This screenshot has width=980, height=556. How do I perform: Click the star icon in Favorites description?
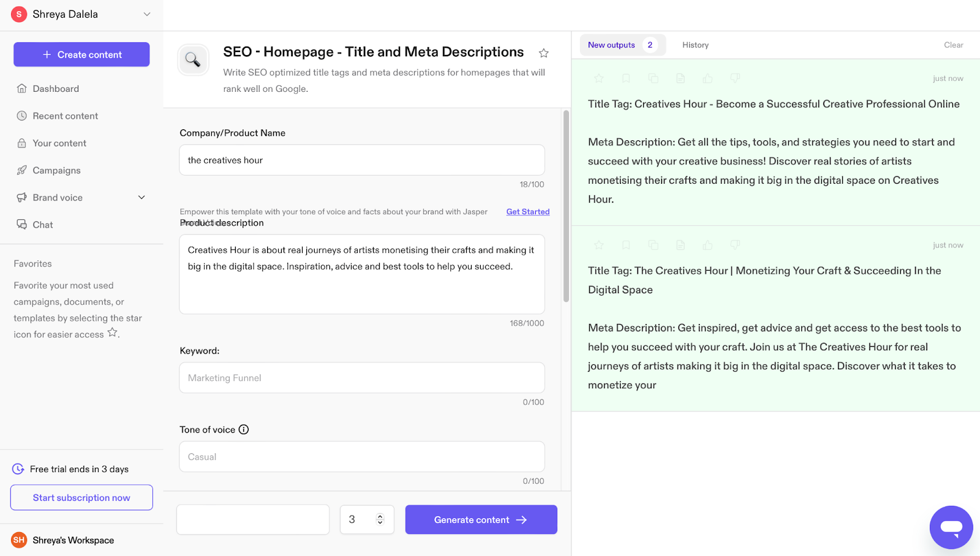112,332
